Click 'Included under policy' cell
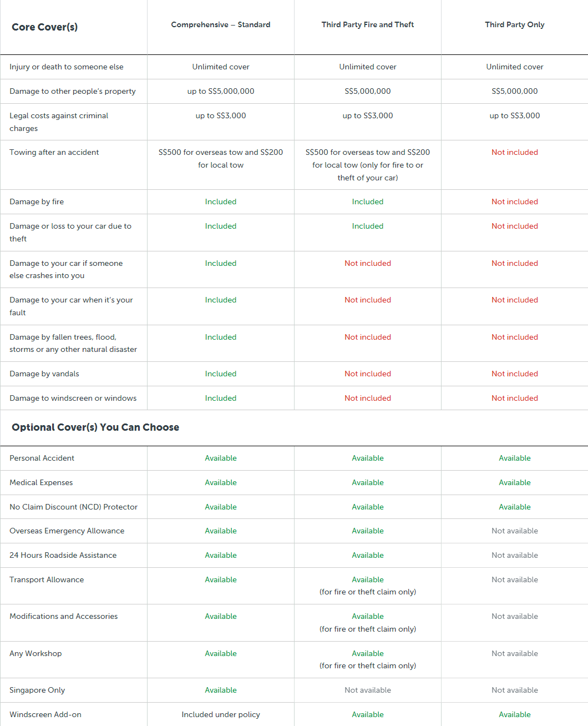This screenshot has height=726, width=588. tap(221, 714)
